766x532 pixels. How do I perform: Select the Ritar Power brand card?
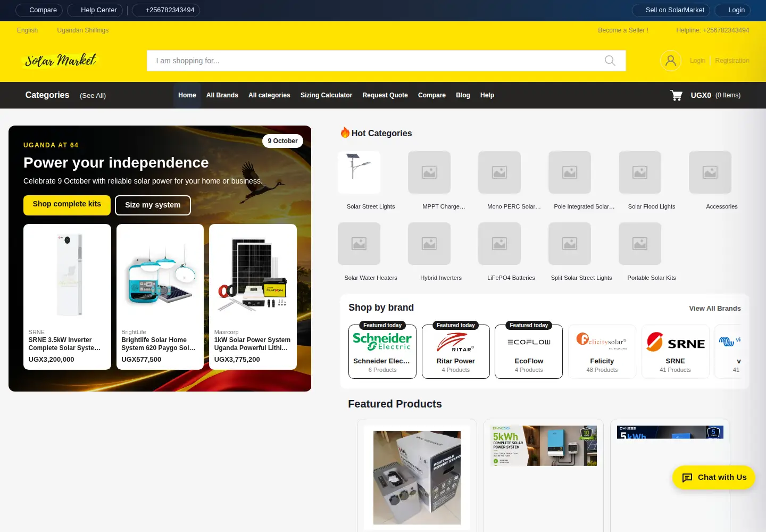(x=456, y=352)
